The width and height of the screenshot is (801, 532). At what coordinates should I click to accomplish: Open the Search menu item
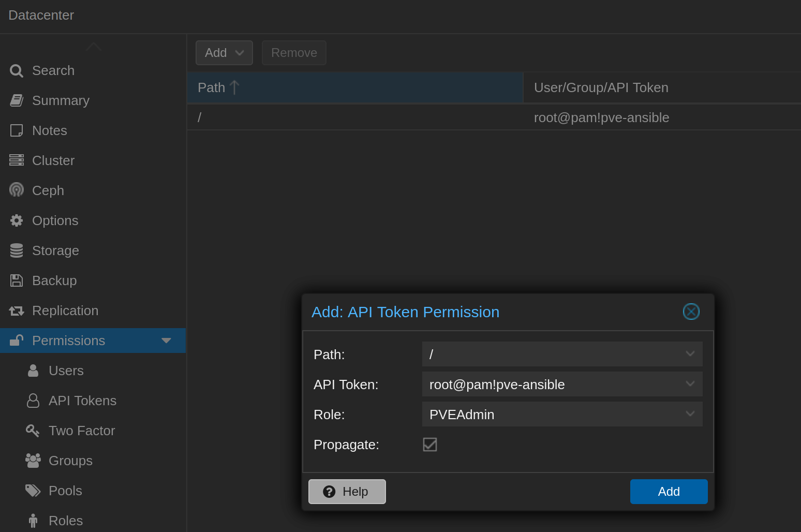point(53,70)
